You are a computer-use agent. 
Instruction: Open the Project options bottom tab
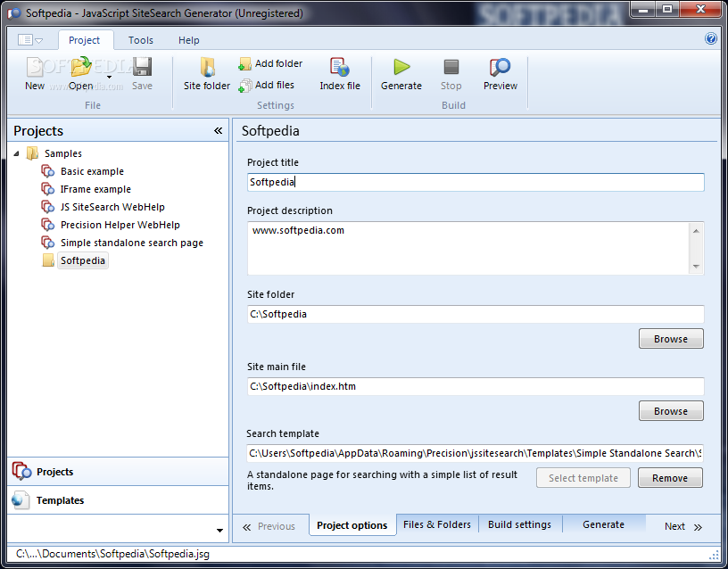pyautogui.click(x=352, y=525)
